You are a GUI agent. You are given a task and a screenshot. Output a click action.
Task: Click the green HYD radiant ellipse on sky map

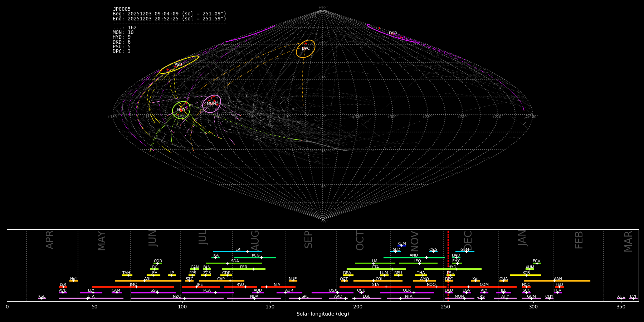[181, 110]
